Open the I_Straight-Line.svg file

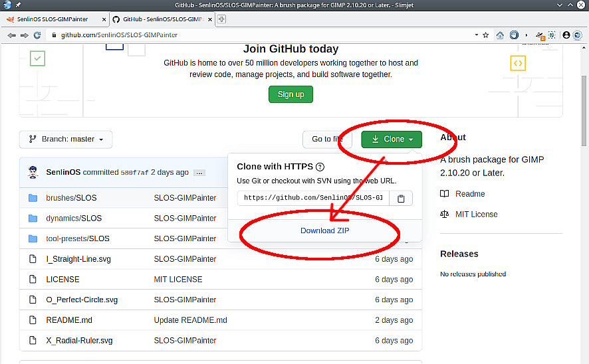78,259
